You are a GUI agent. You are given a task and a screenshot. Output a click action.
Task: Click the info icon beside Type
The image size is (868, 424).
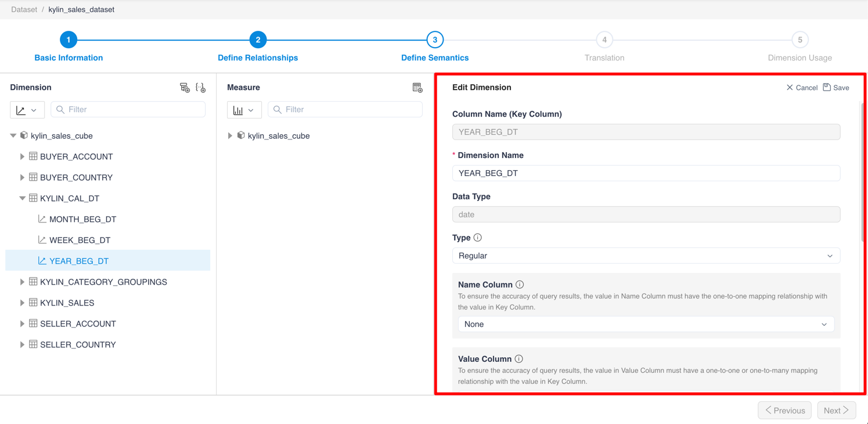click(x=477, y=238)
